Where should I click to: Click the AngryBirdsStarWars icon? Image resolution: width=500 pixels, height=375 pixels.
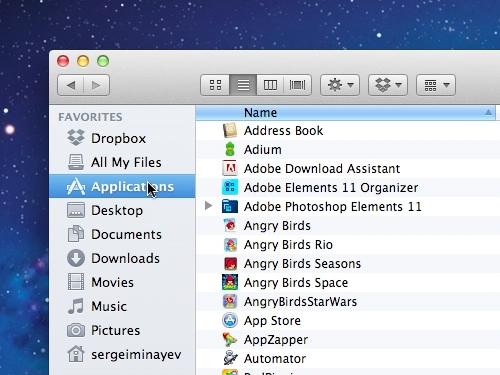click(230, 301)
